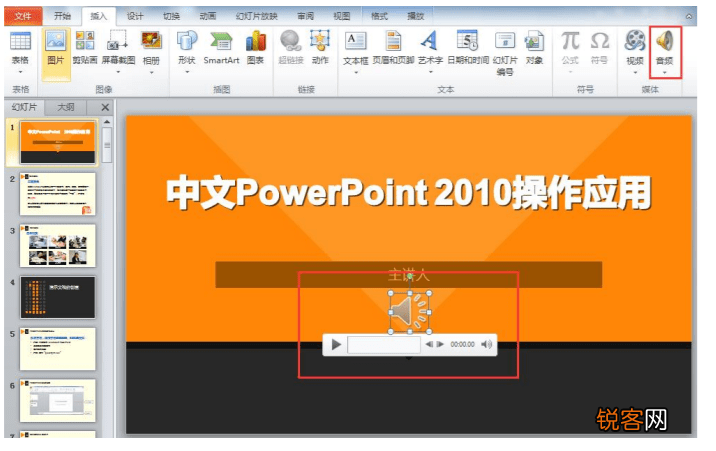Image resolution: width=716 pixels, height=451 pixels.
Task: Select slide 1 thumbnail
Action: (58, 142)
